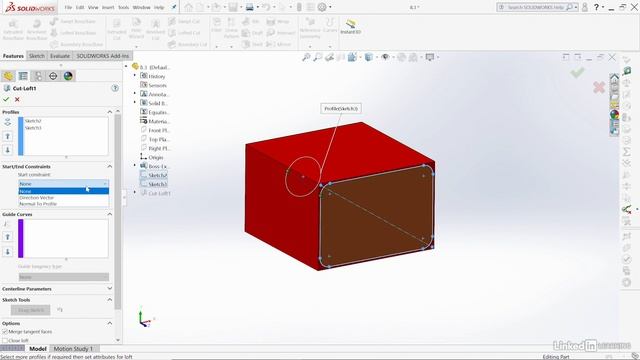
Task: Open the PropertyManager tab icon
Action: tap(23, 76)
